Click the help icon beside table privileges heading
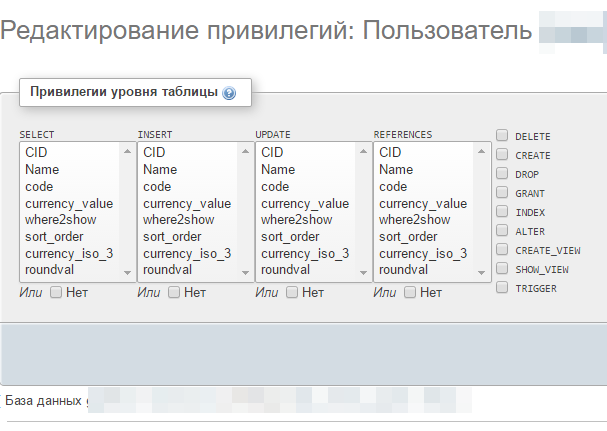Screen dimensions: 607x431 pos(229,94)
